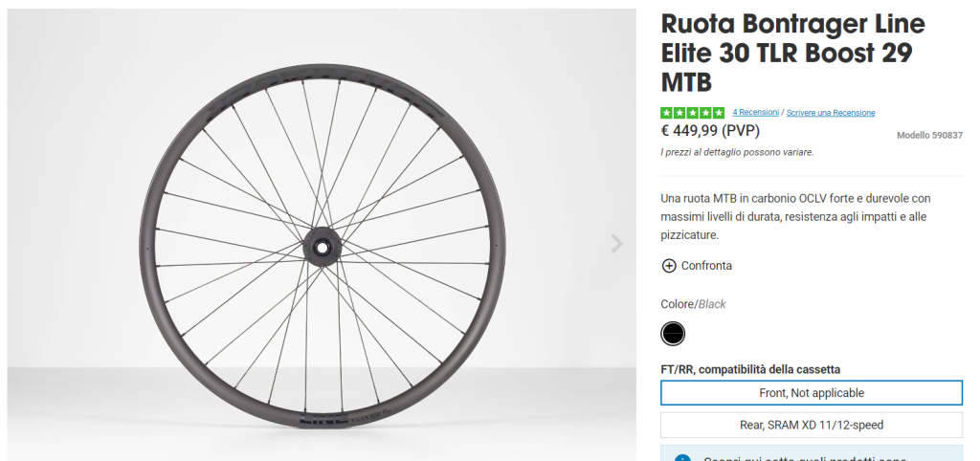
Task: Click the plus icon beside Confronta
Action: coord(669,266)
